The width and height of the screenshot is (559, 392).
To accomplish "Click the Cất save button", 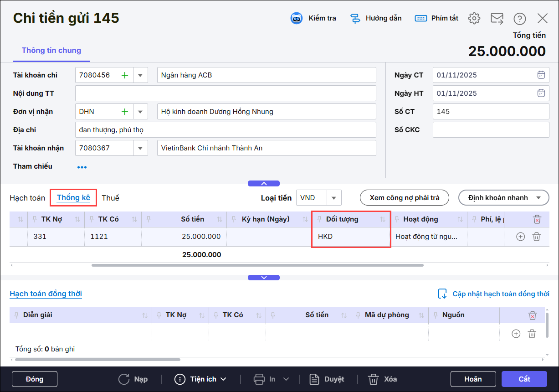I will point(524,379).
